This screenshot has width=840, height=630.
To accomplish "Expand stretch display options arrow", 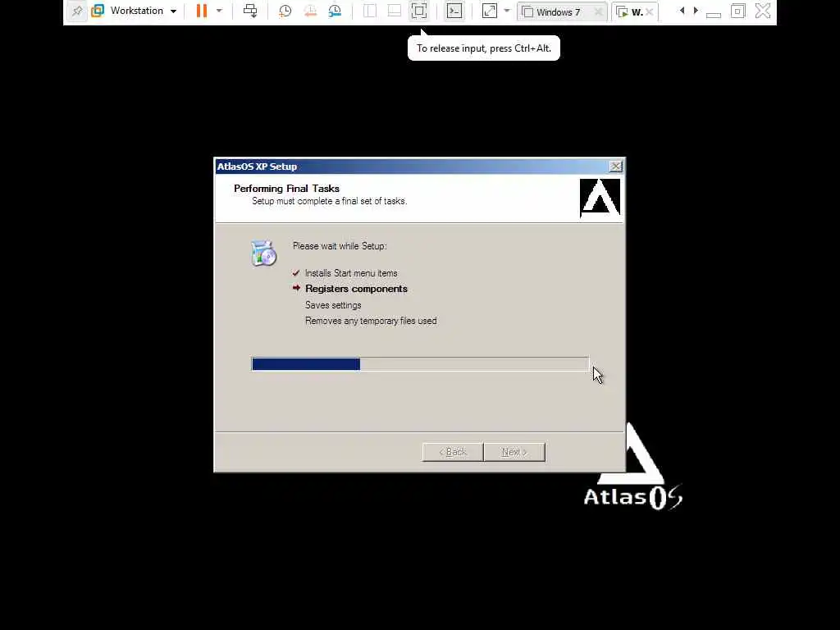I will tap(507, 11).
